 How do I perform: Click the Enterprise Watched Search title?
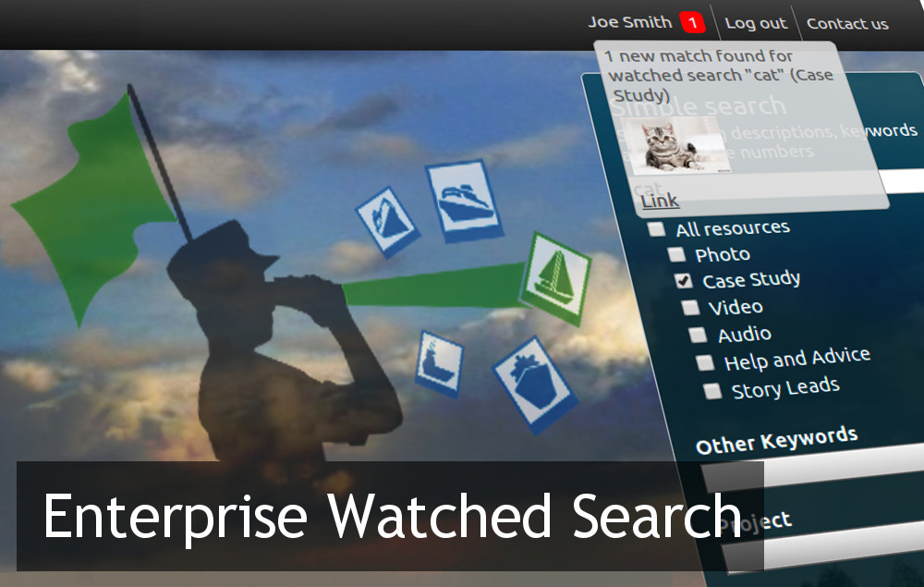[392, 517]
